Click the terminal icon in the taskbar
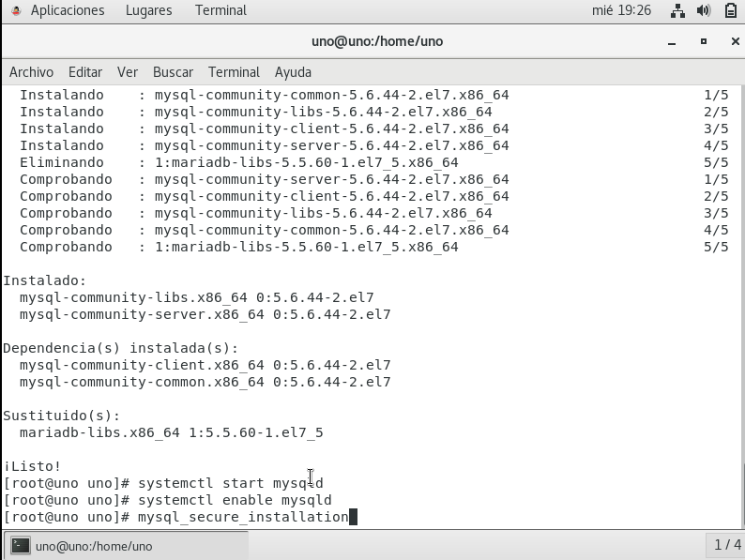Screen dimensions: 745x560 tap(21, 546)
